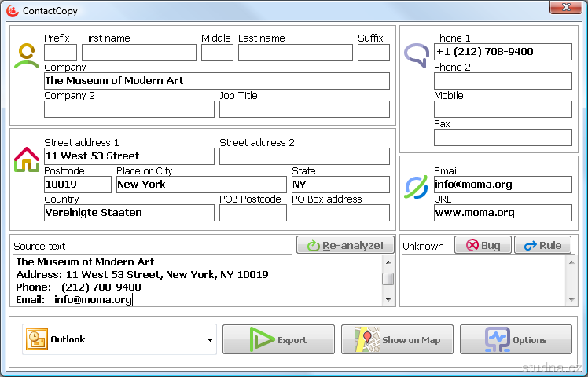Viewport: 588px width, 377px height.
Task: Click the Place or City field
Action: [x=201, y=185]
